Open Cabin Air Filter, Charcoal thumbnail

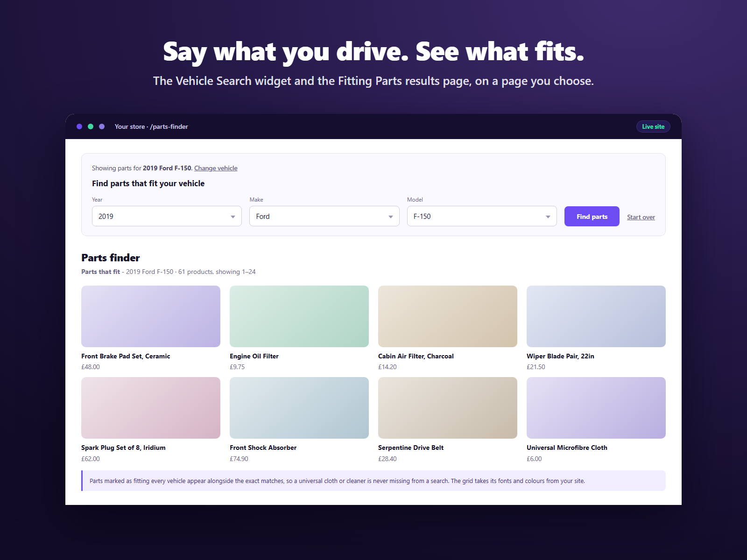[448, 316]
